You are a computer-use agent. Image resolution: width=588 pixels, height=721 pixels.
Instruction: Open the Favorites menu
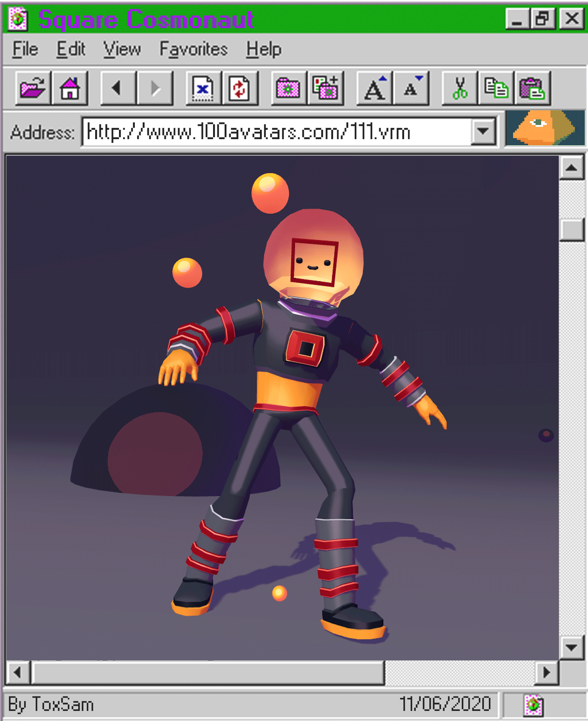pos(194,49)
